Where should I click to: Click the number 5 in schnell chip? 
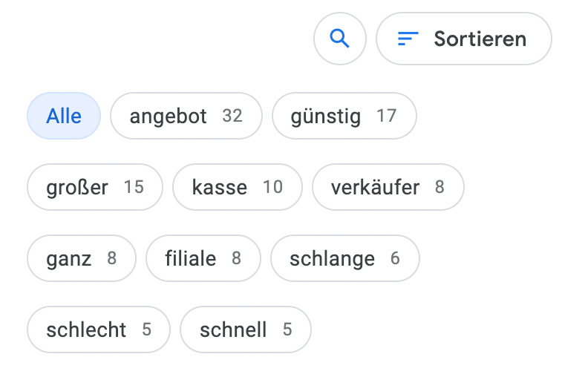click(x=287, y=330)
